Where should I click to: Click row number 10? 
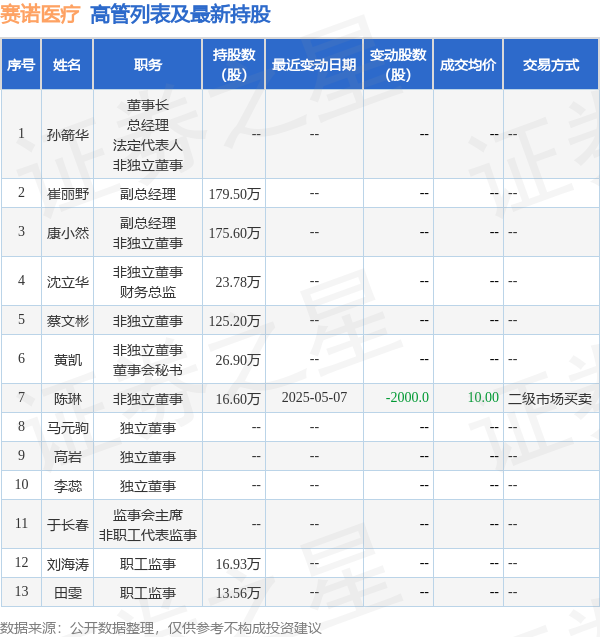tap(22, 484)
